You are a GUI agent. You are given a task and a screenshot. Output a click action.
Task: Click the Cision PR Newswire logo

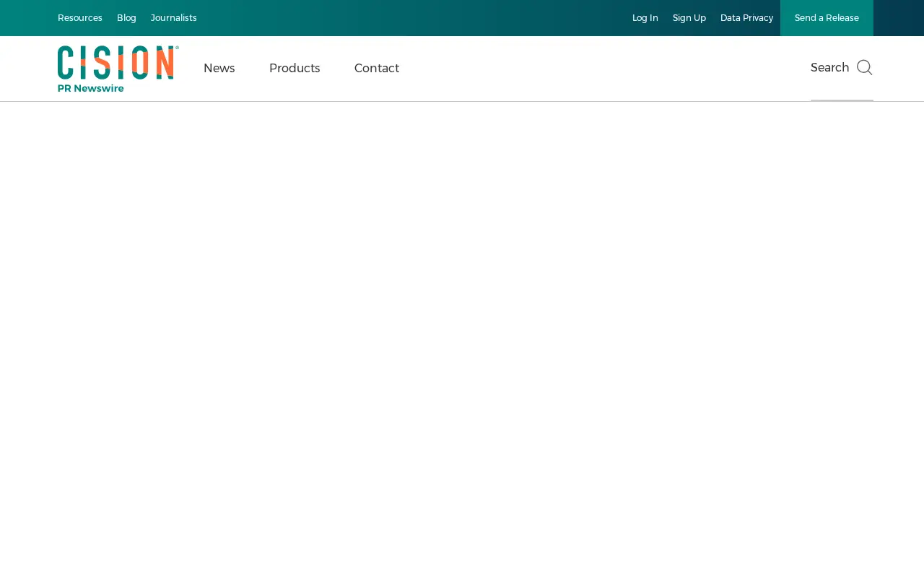(x=118, y=69)
